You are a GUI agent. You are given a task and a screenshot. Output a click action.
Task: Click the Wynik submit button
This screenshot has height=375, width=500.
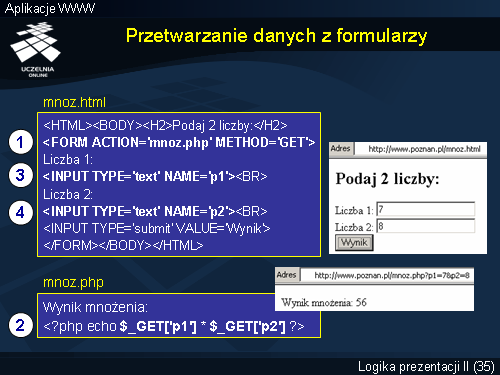[x=354, y=242]
